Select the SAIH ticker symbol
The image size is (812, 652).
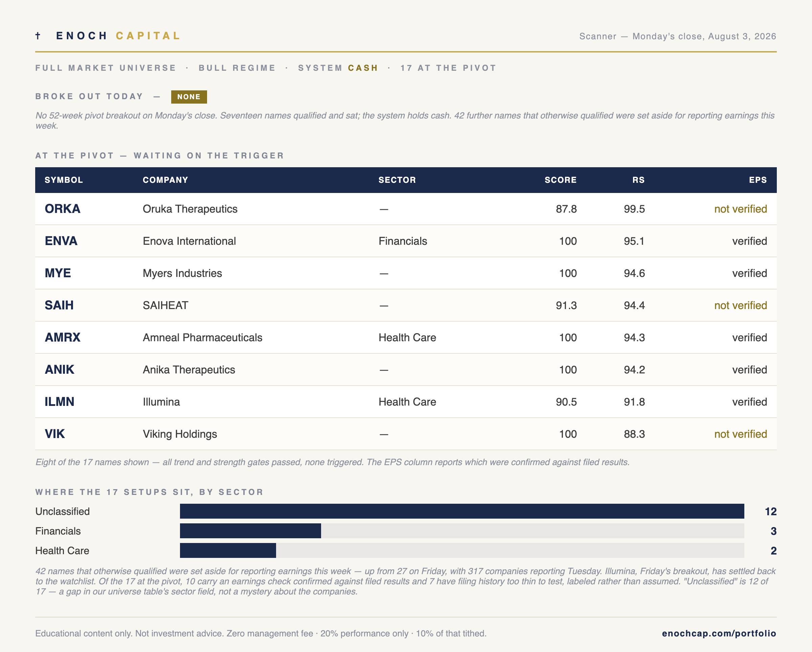(x=59, y=305)
